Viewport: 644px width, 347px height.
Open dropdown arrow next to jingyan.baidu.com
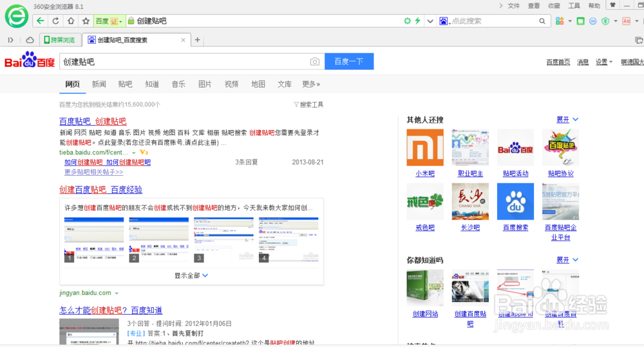pos(117,293)
